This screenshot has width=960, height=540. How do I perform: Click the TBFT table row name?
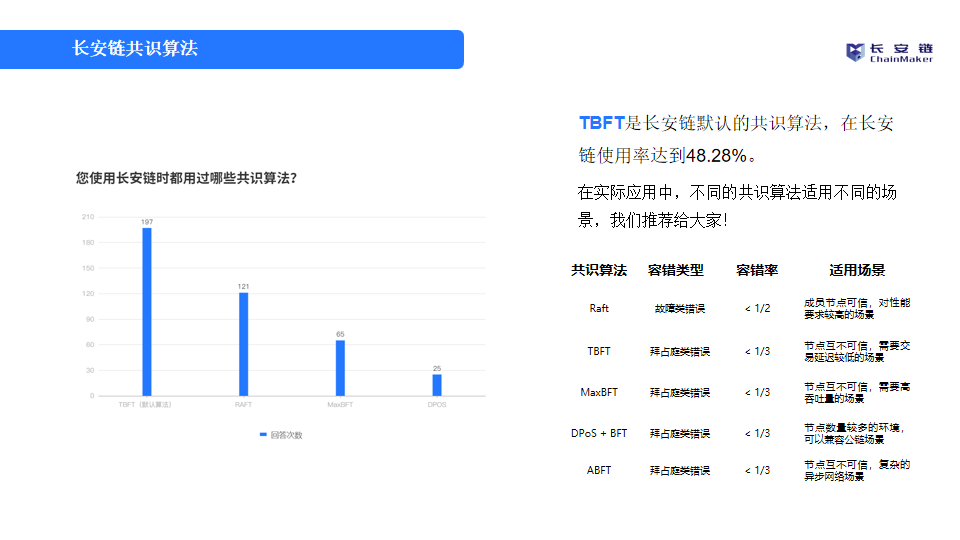coord(599,351)
